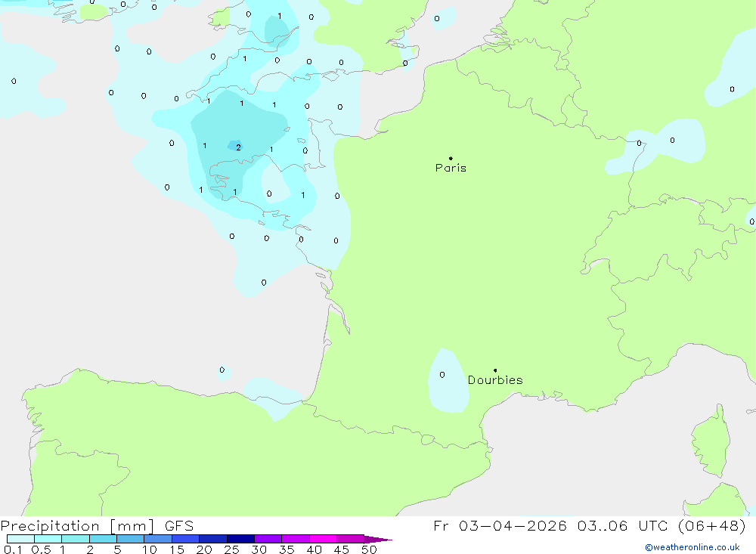Pick the 0.5–1 mm legend swatch
Viewport: 756px width, 554px height.
pos(48,539)
